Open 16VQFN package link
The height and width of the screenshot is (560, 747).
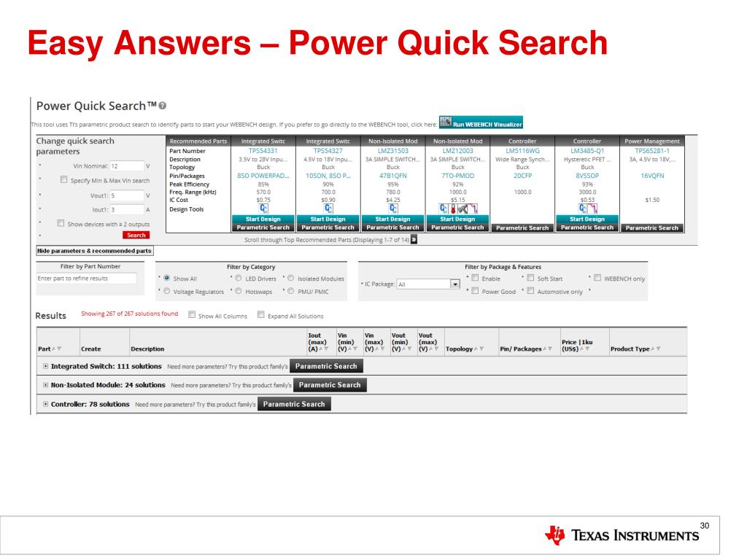(x=652, y=176)
